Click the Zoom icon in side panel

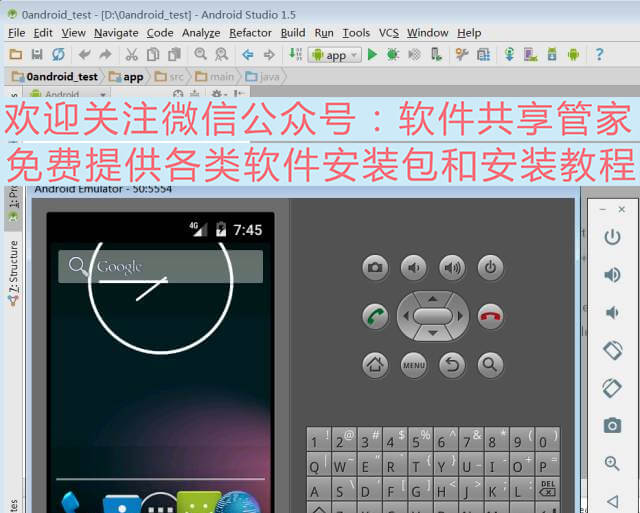coord(612,463)
